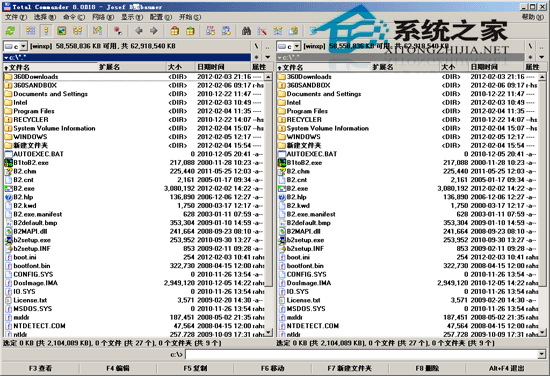Open the 开始 (Start) menu

[190, 17]
